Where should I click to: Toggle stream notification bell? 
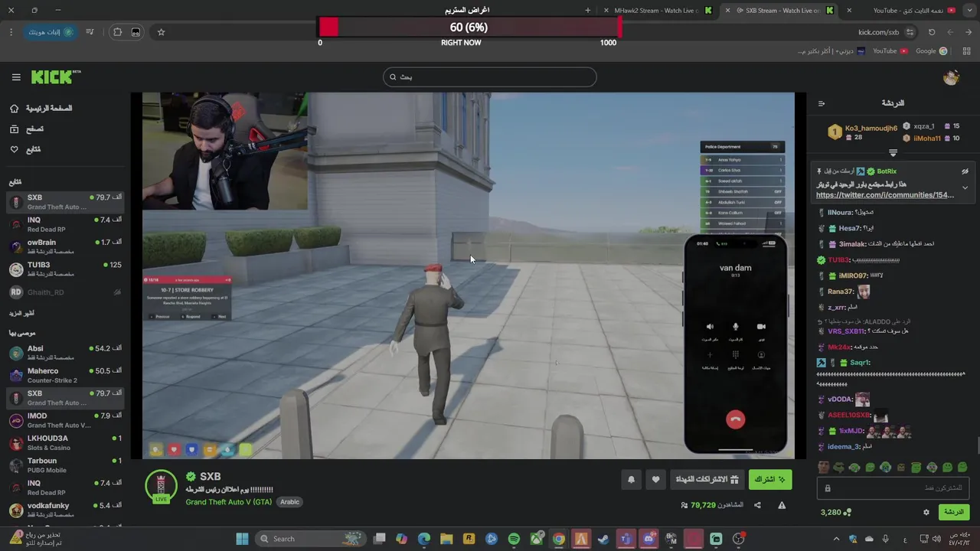point(631,480)
